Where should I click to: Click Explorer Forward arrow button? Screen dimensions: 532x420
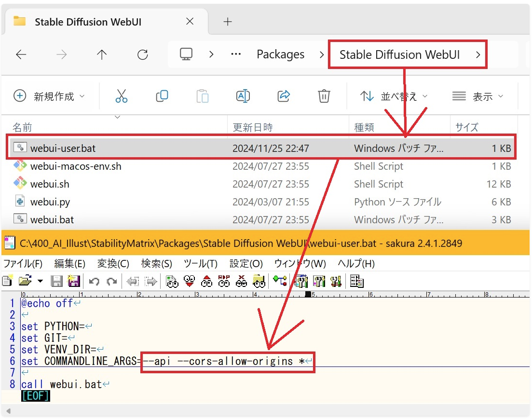[x=61, y=54]
